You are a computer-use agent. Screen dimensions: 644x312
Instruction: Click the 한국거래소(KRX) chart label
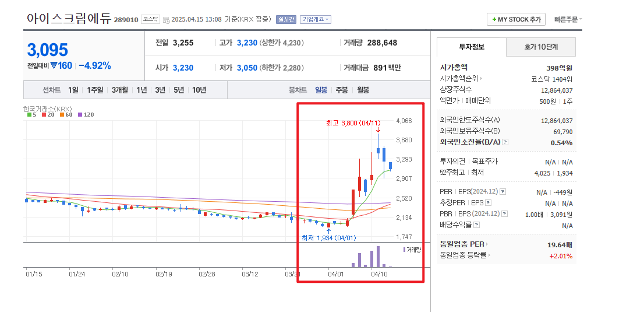click(48, 108)
